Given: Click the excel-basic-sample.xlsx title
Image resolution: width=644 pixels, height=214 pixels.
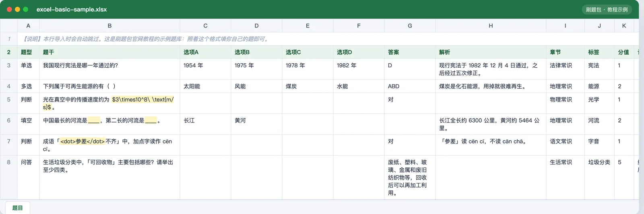Looking at the screenshot, I should tap(72, 9).
